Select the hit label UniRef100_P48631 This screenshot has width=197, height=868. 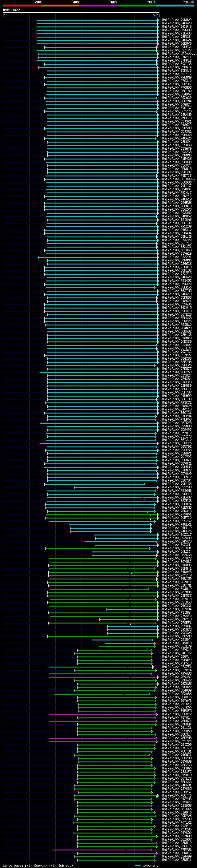point(177,785)
